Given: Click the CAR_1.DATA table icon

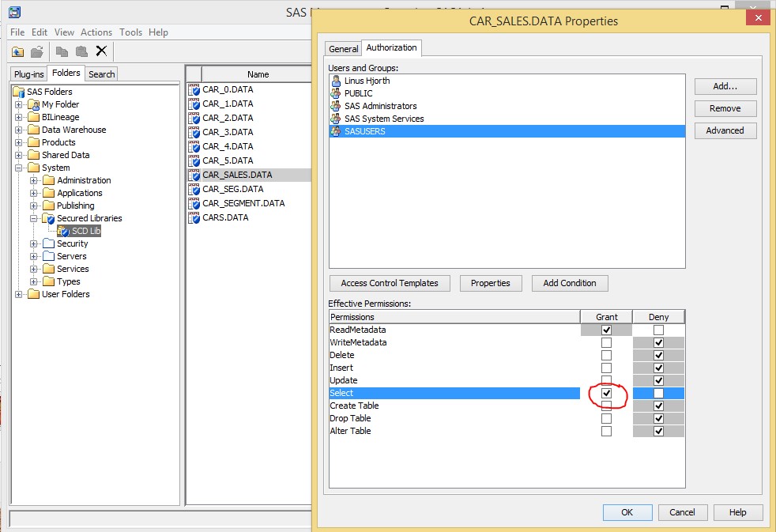Looking at the screenshot, I should pyautogui.click(x=194, y=104).
